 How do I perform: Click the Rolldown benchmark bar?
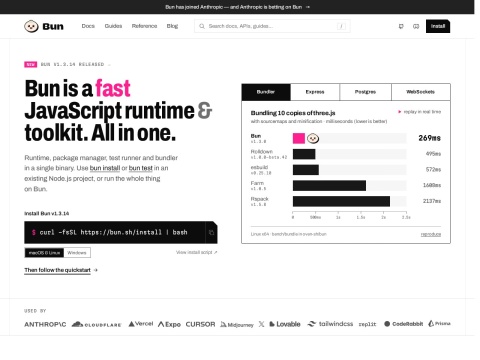tap(304, 154)
